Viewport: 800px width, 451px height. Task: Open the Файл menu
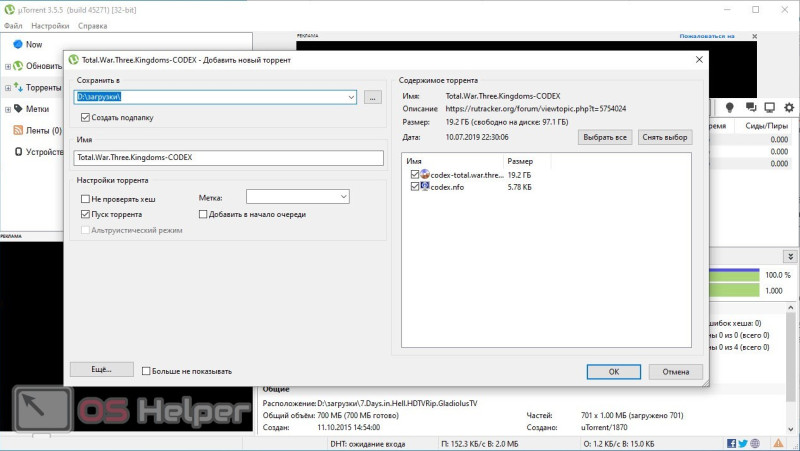tap(13, 26)
